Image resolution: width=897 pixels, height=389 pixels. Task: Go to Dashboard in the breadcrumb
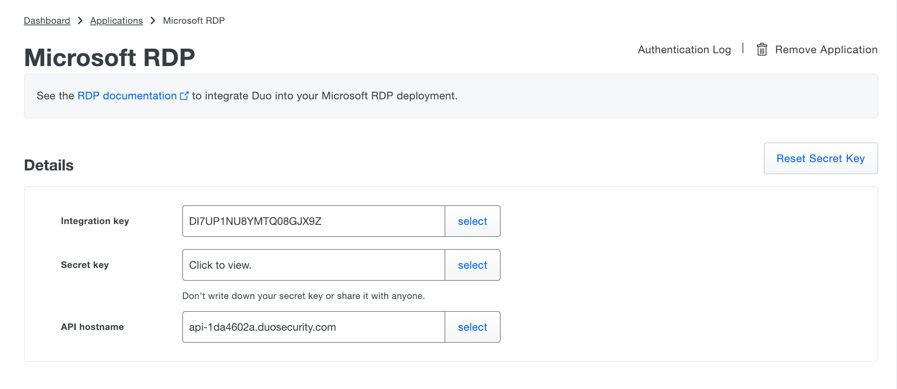click(47, 21)
